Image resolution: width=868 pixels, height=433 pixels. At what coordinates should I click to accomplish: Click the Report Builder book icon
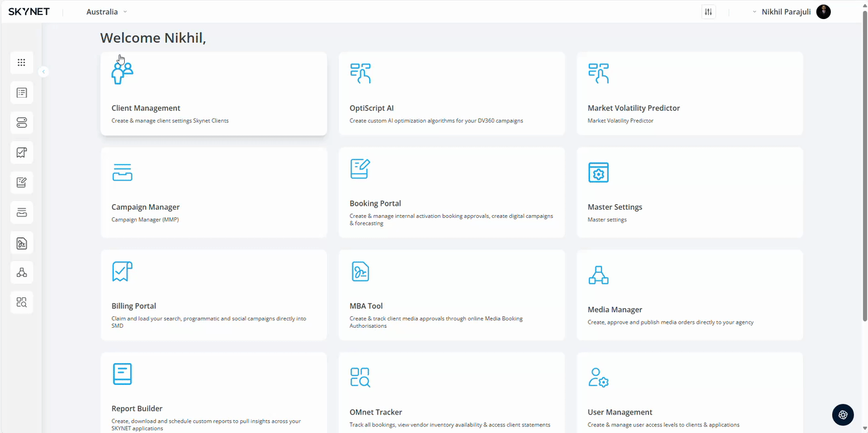tap(122, 374)
